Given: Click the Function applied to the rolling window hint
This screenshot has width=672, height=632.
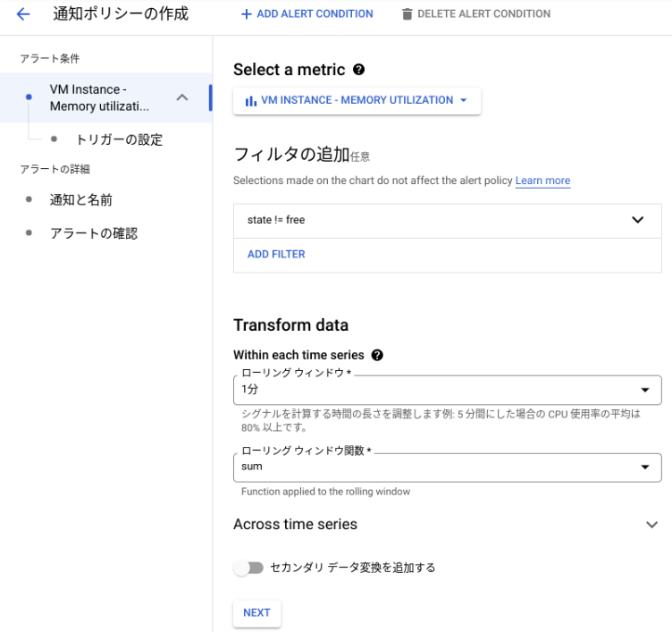Looking at the screenshot, I should [x=325, y=492].
